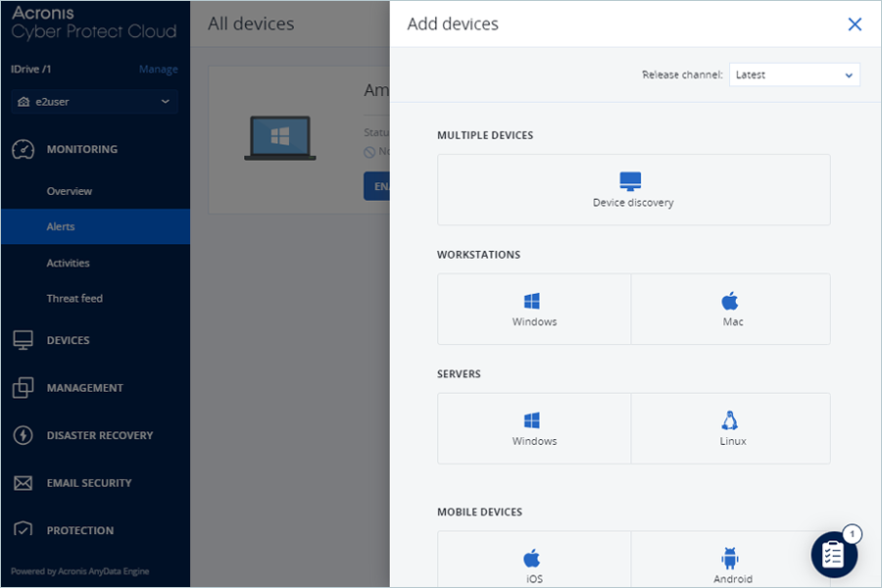Click the Linux penguin icon
Image resolution: width=882 pixels, height=588 pixels.
pos(729,420)
